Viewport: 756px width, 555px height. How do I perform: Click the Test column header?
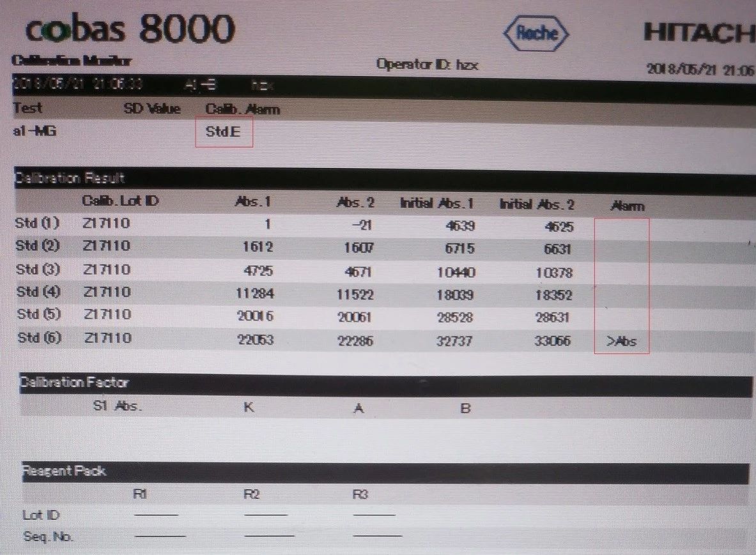[27, 107]
